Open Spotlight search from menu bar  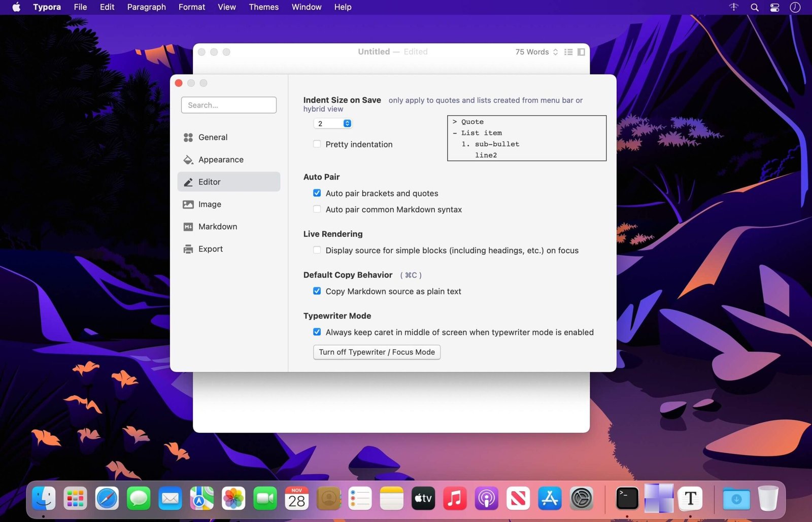pos(754,7)
